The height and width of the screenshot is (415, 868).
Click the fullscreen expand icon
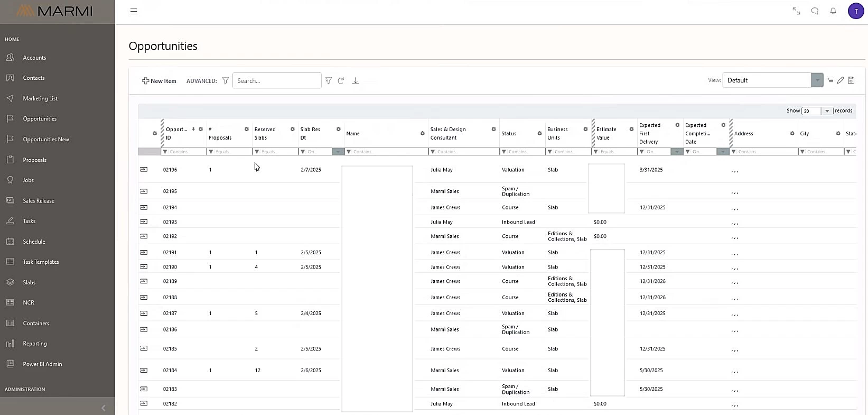796,11
